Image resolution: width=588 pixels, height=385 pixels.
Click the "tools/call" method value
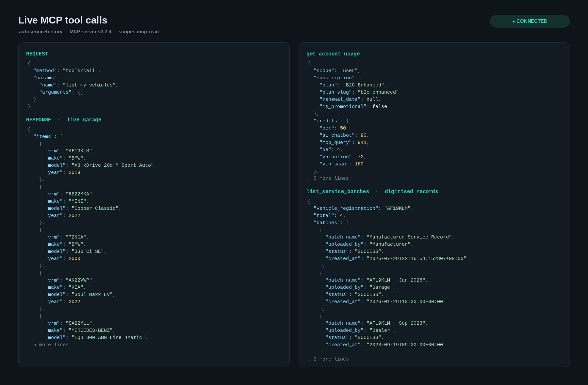click(80, 71)
